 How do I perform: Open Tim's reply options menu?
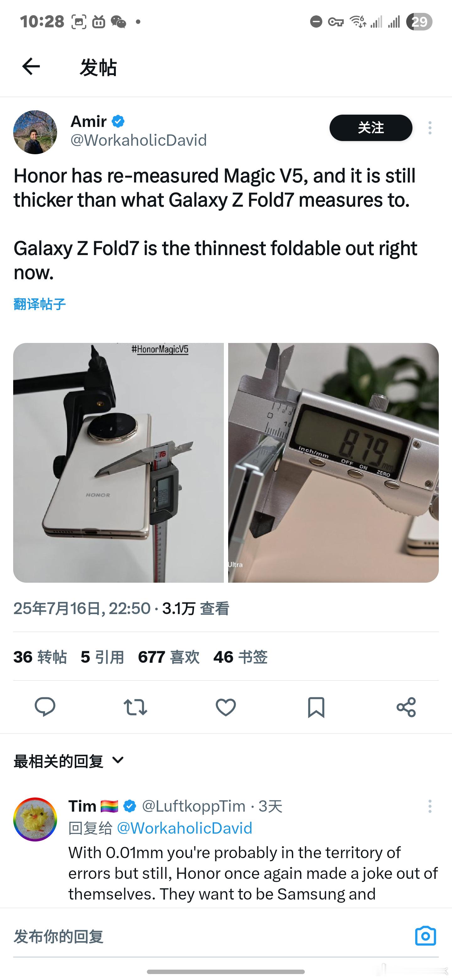click(x=430, y=806)
